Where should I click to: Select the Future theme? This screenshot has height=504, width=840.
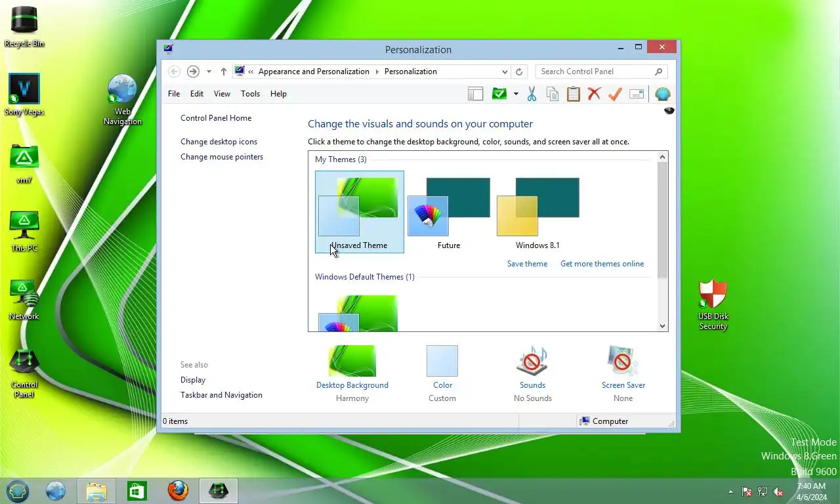(x=449, y=212)
